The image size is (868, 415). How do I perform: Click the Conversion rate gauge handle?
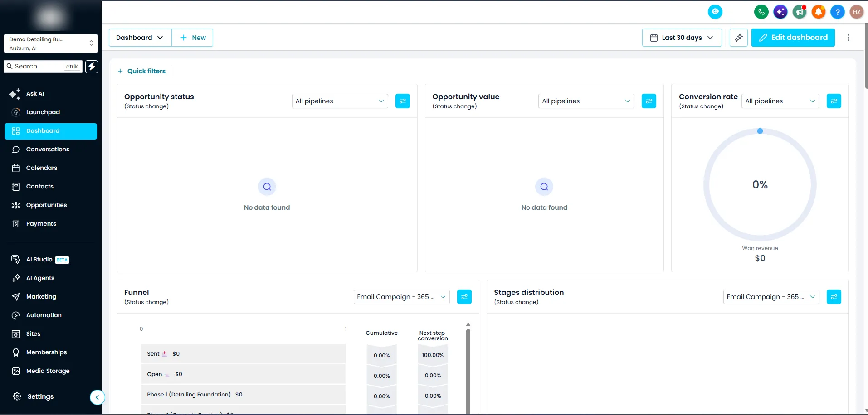click(760, 131)
